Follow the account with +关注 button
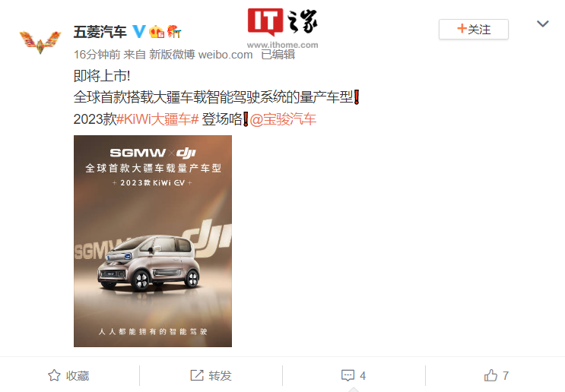The width and height of the screenshot is (565, 392). coord(474,29)
